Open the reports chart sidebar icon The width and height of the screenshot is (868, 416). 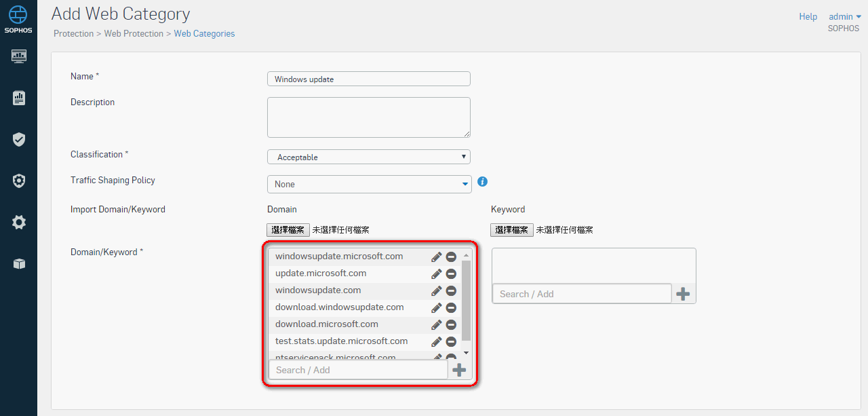(19, 98)
